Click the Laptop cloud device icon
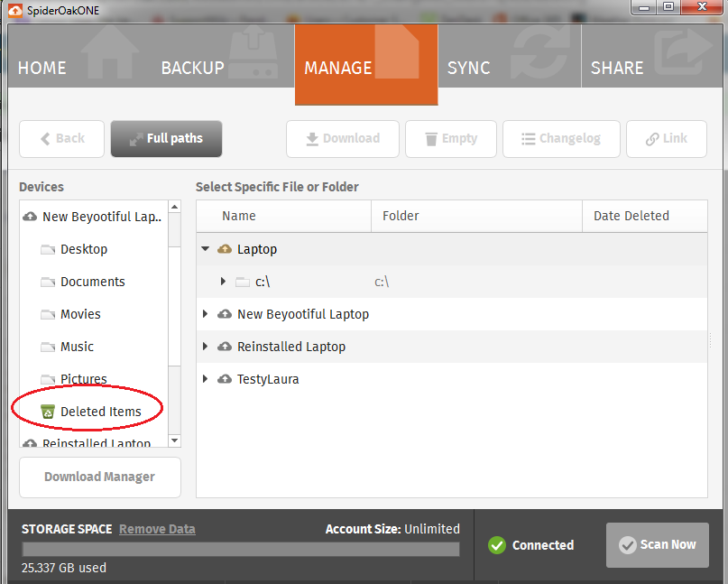Viewport: 728px width, 584px height. pyautogui.click(x=225, y=249)
